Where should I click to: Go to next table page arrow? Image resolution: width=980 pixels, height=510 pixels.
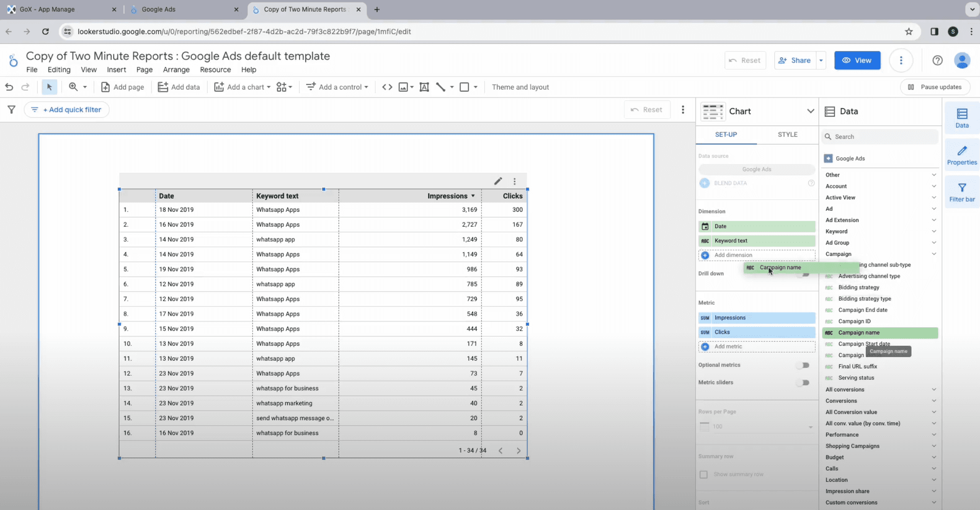tap(519, 451)
